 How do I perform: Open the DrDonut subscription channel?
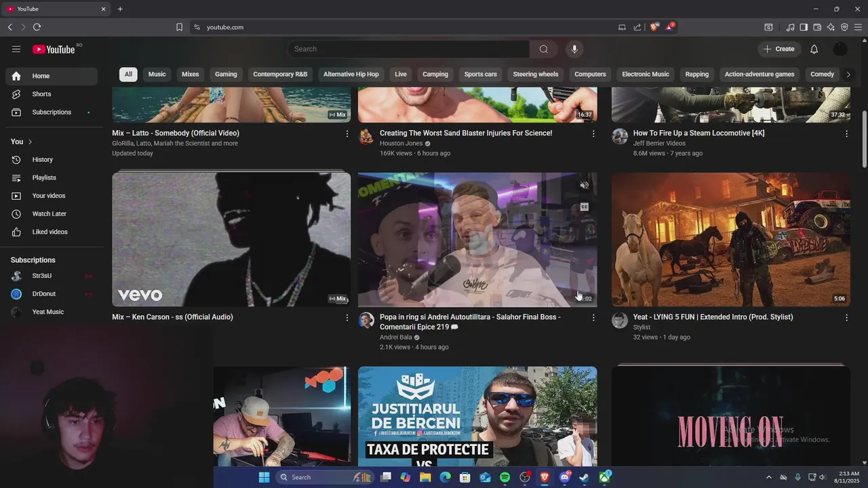(52, 294)
